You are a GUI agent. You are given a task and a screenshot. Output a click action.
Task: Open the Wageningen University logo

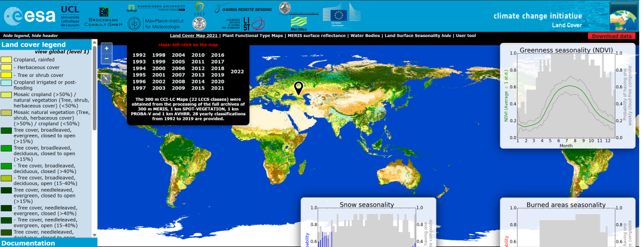(x=156, y=8)
